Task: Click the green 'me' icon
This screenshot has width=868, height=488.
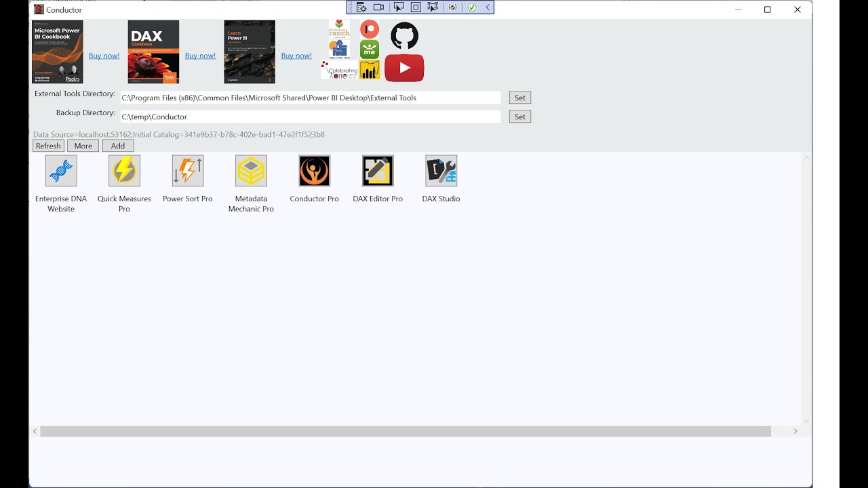Action: coord(370,49)
